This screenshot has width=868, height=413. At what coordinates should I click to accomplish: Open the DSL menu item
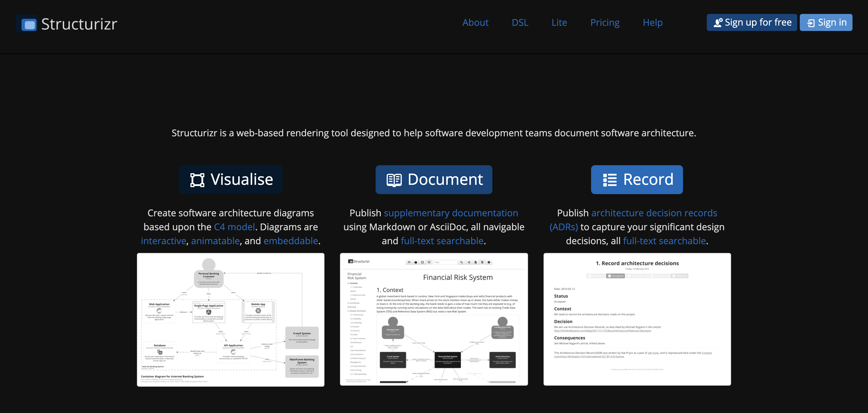click(520, 22)
